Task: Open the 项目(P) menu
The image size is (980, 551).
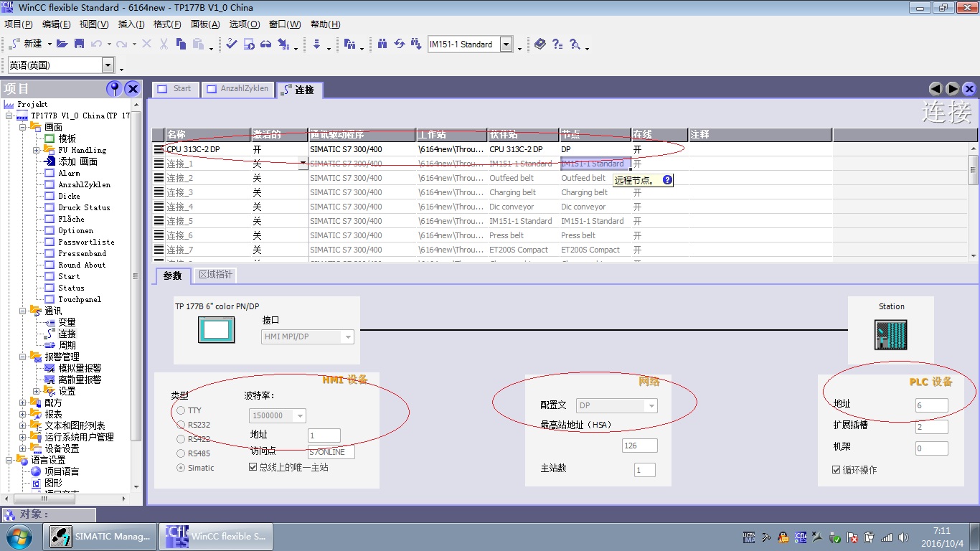Action: tap(19, 24)
